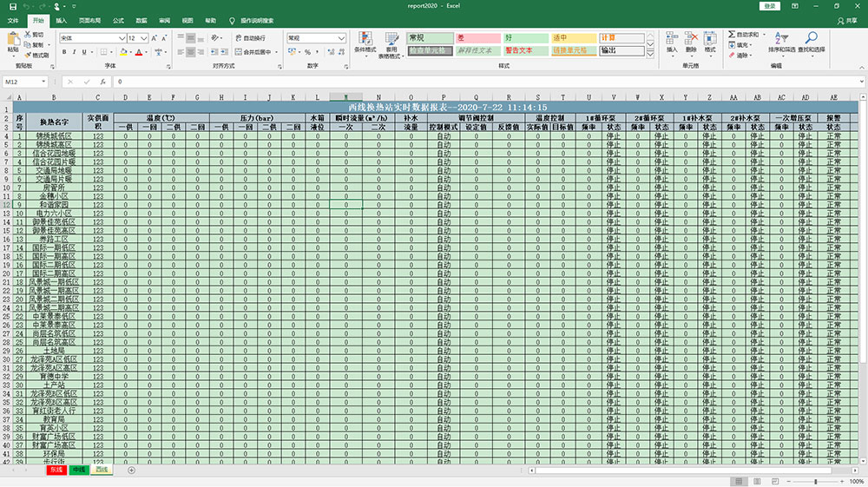Select the green 中线 sheet tab
This screenshot has height=487, width=868.
pos(79,470)
